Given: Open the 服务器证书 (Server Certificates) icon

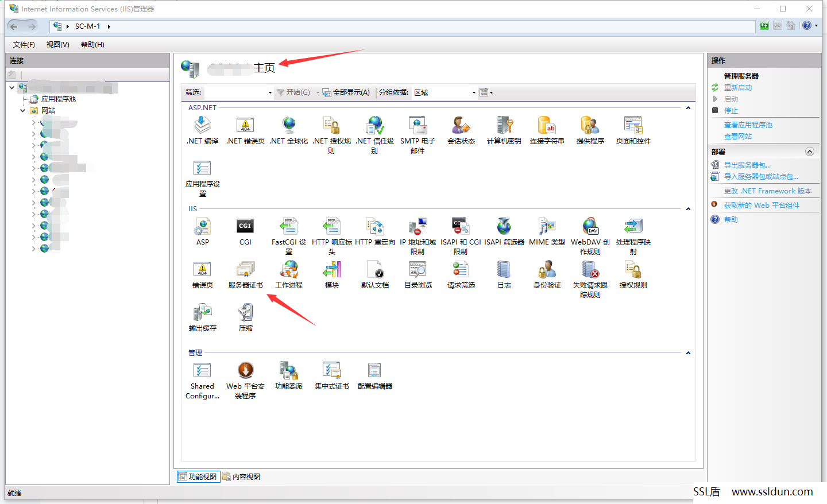Looking at the screenshot, I should (x=245, y=275).
